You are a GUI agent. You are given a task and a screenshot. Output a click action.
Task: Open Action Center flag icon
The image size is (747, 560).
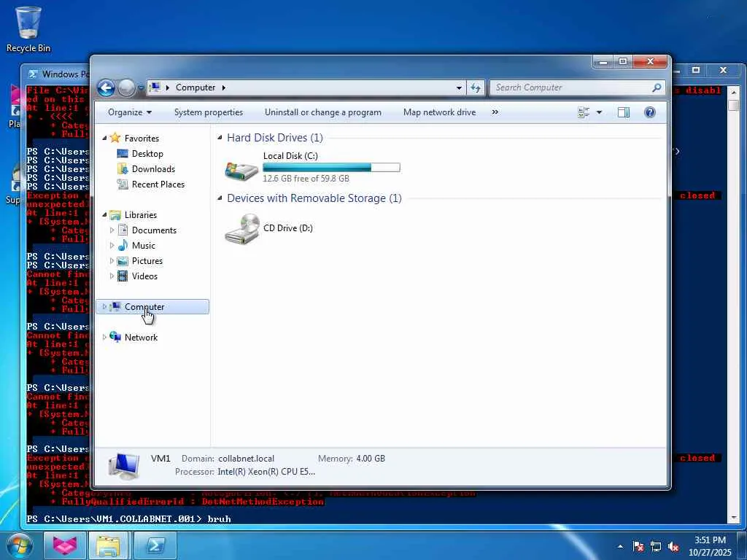click(x=638, y=547)
